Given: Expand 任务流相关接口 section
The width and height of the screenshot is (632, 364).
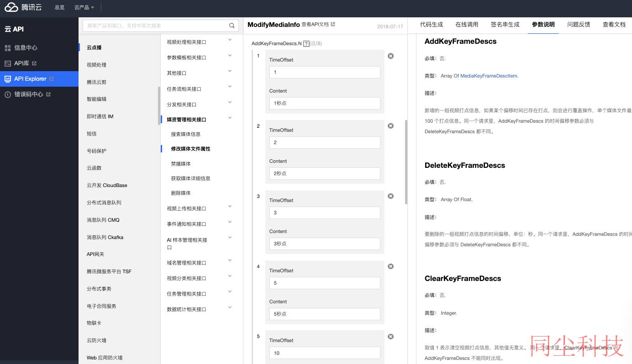Looking at the screenshot, I should pyautogui.click(x=230, y=87).
